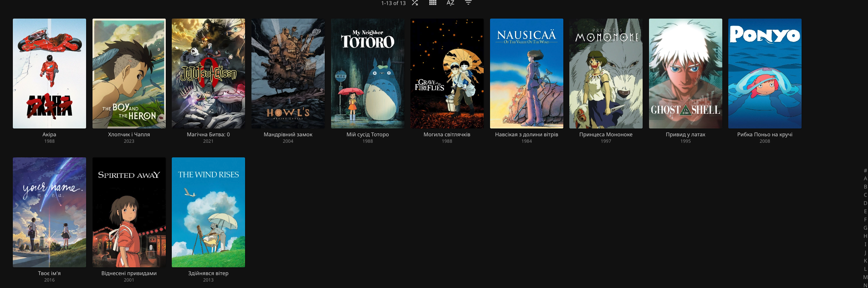Open the filter icon menu
This screenshot has width=868, height=288.
coord(468,3)
